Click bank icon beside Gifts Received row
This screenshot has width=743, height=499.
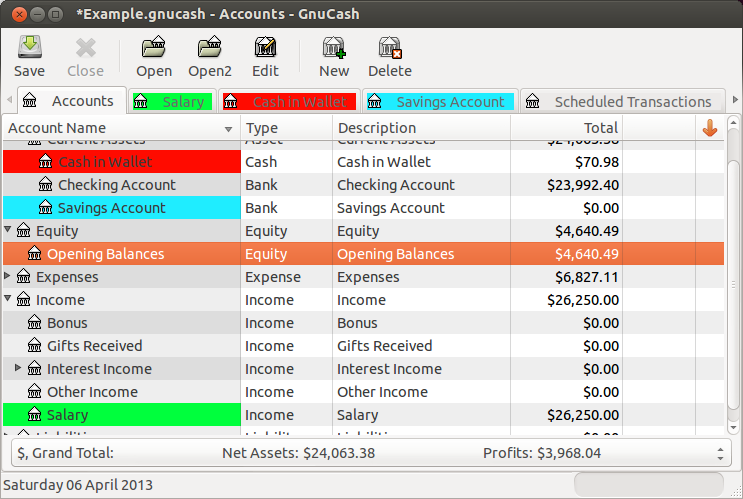point(35,345)
